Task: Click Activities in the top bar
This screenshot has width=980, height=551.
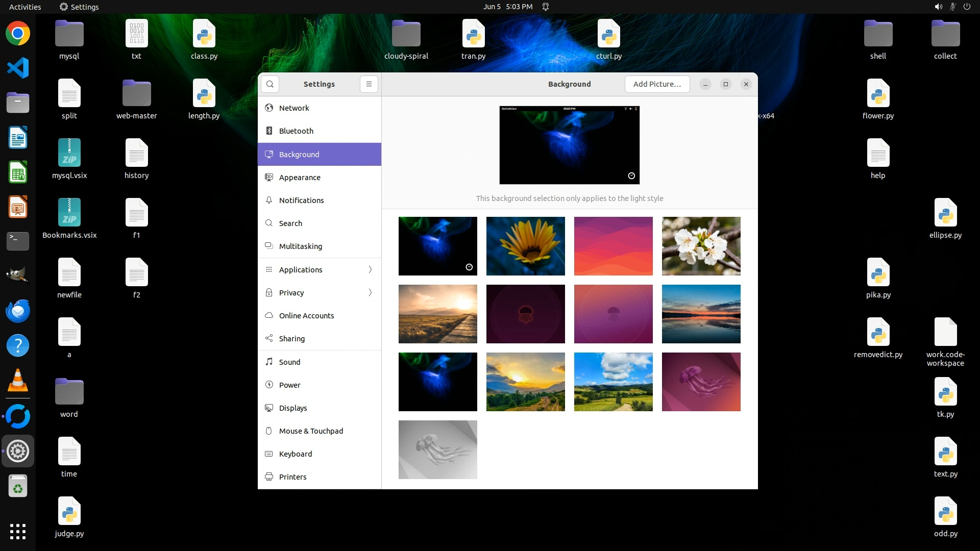Action: tap(25, 7)
